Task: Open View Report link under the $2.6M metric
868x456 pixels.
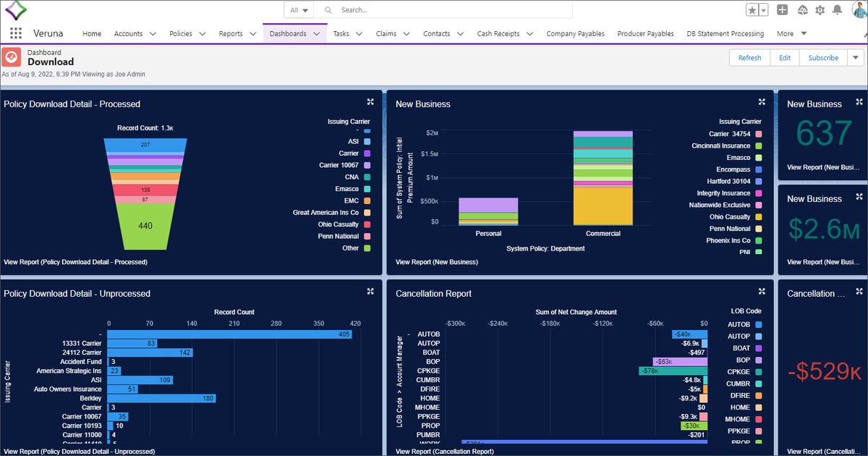Action: click(x=822, y=262)
